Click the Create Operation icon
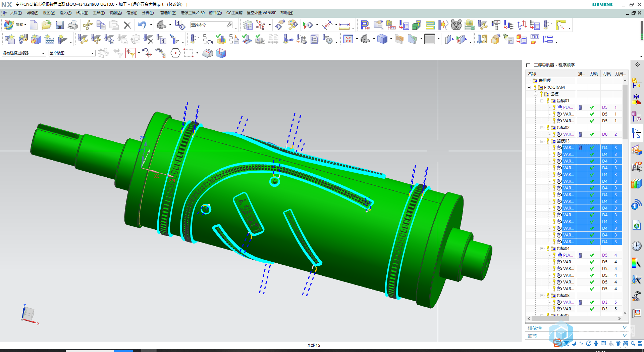The image size is (644, 352). pos(62,39)
